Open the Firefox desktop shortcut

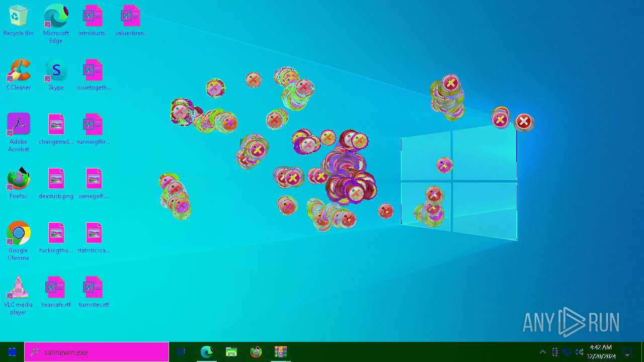(19, 184)
